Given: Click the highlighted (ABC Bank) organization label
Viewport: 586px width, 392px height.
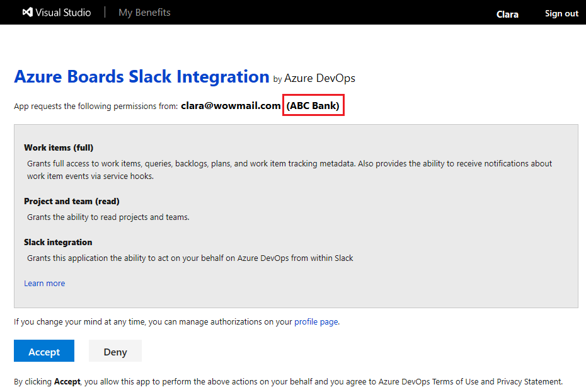Looking at the screenshot, I should [x=313, y=106].
